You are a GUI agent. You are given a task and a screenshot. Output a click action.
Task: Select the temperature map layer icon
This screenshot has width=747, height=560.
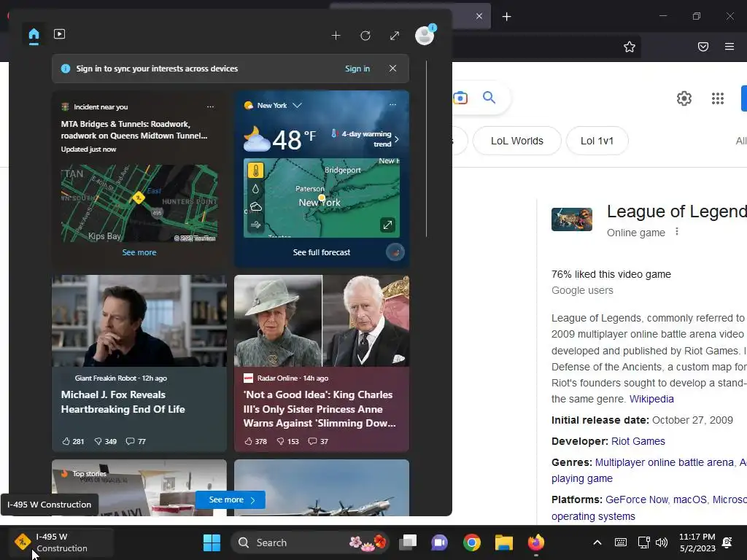click(x=256, y=171)
